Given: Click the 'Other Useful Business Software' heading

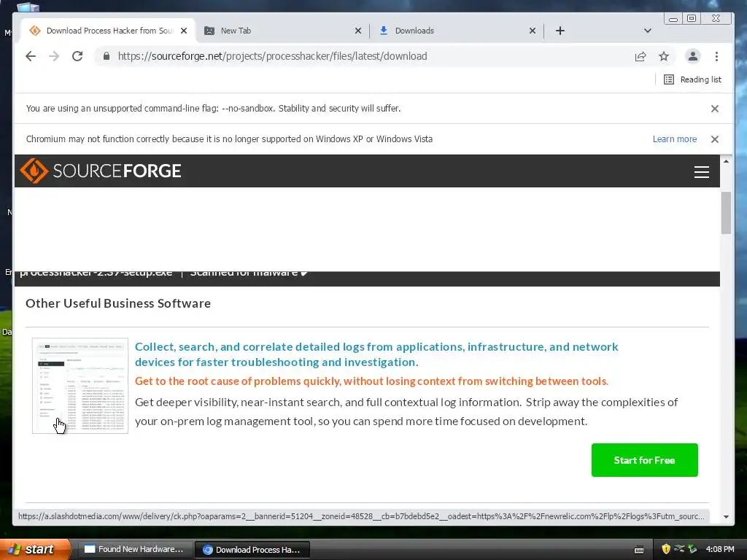Looking at the screenshot, I should (x=118, y=303).
